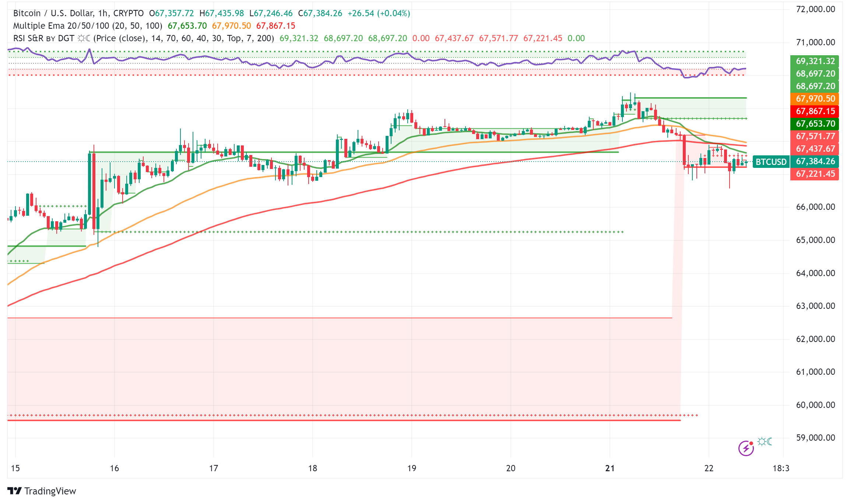Click the red 67,867.15 axis label
The image size is (850, 504).
click(815, 111)
